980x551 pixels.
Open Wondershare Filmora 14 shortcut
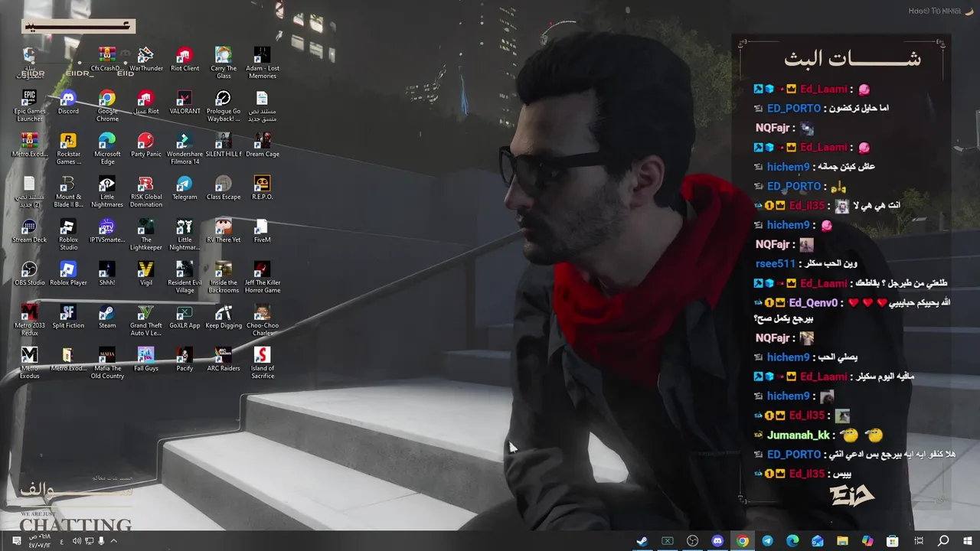pos(185,148)
